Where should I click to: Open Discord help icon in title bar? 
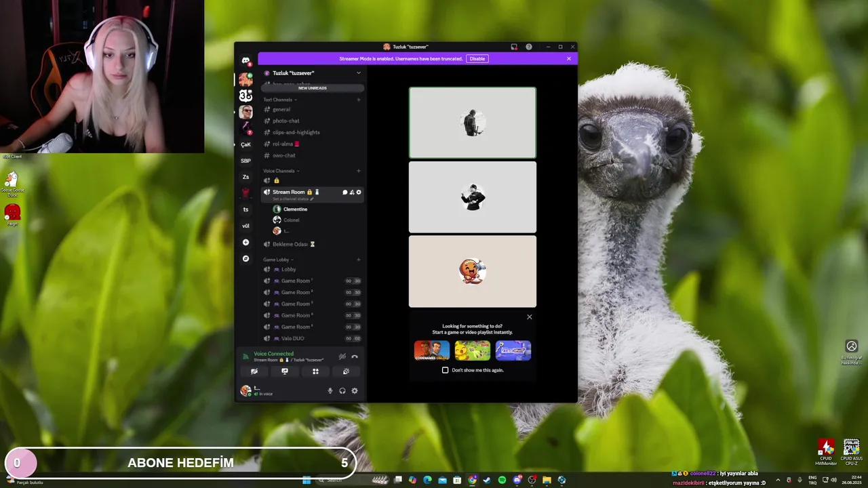pyautogui.click(x=529, y=47)
